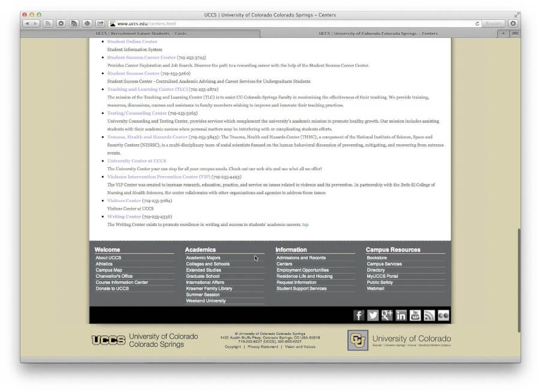Open the Flickr icon in the footer
This screenshot has height=392, width=541.
click(444, 315)
